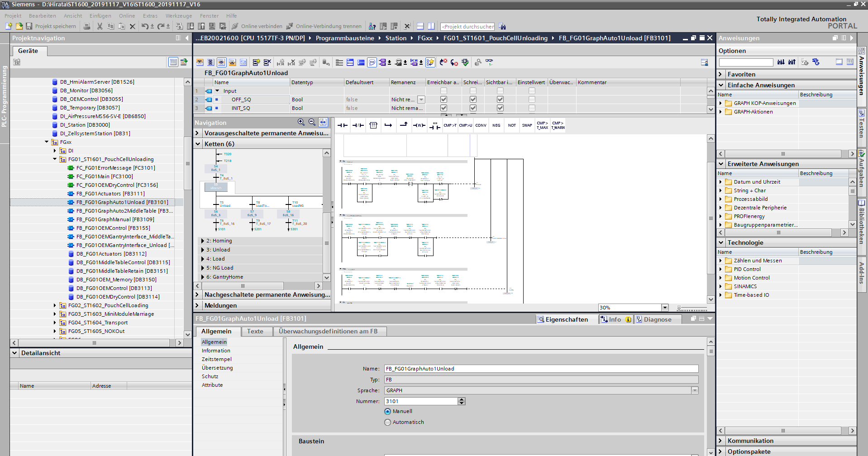This screenshot has height=456, width=868.
Task: Insert the CONV instruction
Action: tap(481, 125)
